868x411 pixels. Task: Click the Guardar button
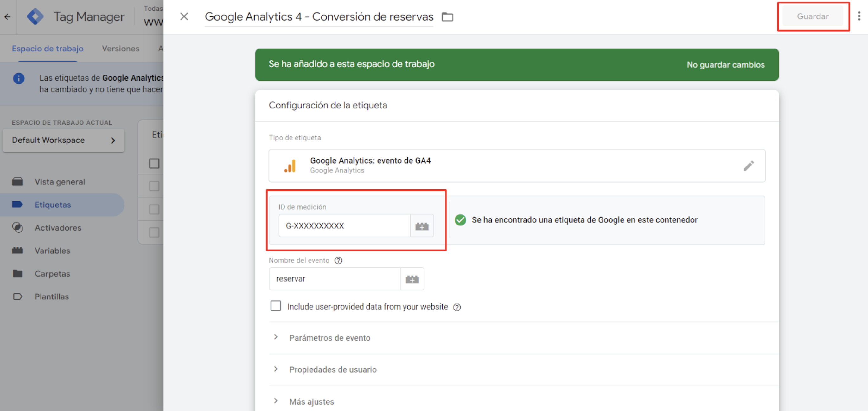[x=813, y=16]
